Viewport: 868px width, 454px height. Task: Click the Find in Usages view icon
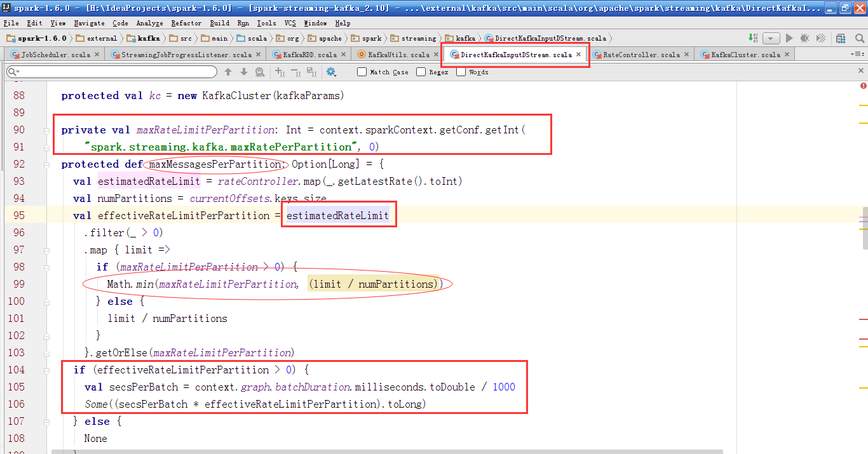pos(260,72)
